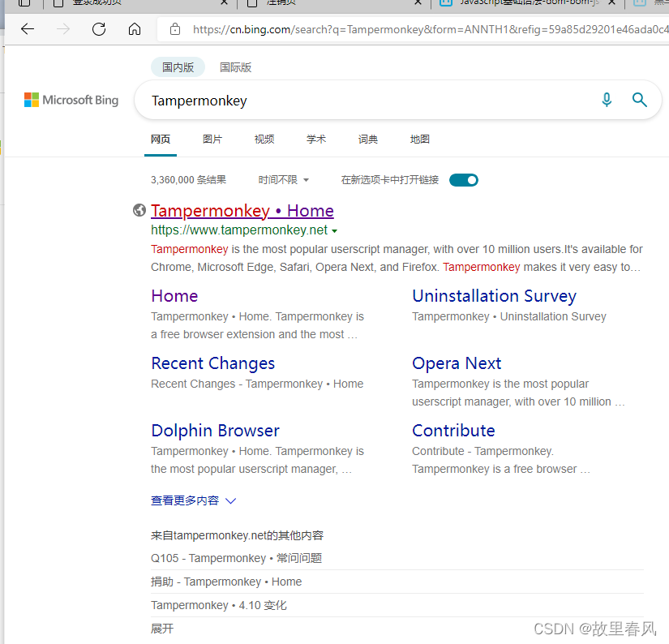
Task: Click the 3,360,000 条结果 count text
Action: [189, 180]
